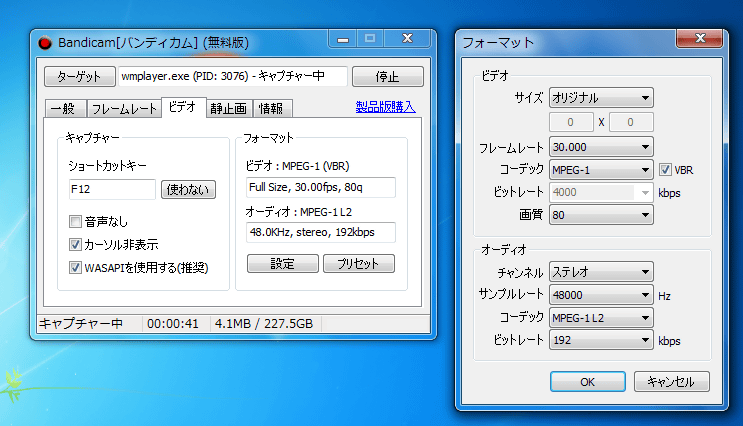Close the フォーマット dialog
Screen dimensions: 743x426
pos(700,38)
